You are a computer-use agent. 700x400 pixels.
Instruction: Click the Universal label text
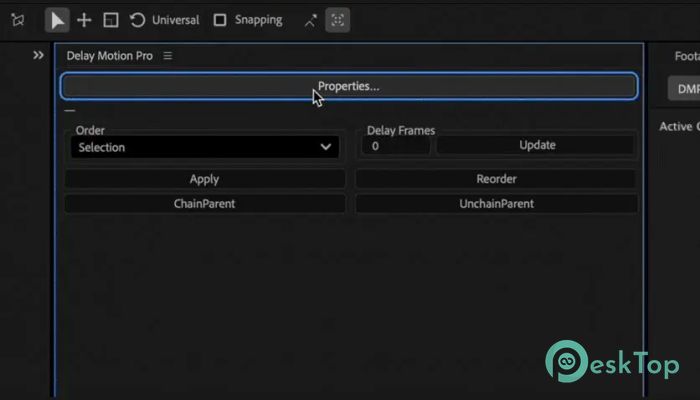point(175,20)
